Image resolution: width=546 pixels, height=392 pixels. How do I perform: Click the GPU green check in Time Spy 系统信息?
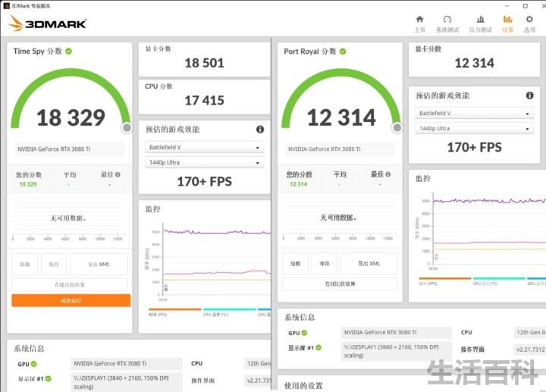pos(34,364)
